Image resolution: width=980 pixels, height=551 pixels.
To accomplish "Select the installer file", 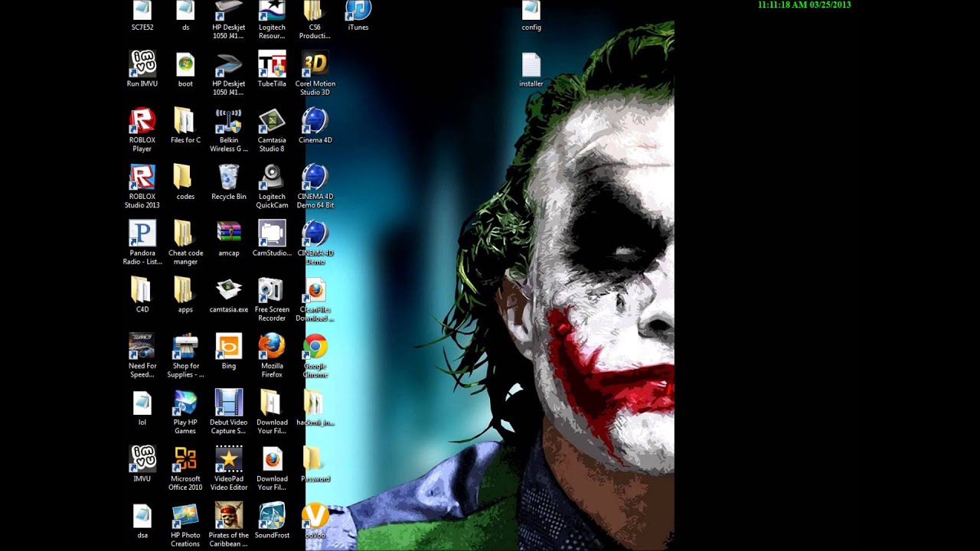I will 531,69.
